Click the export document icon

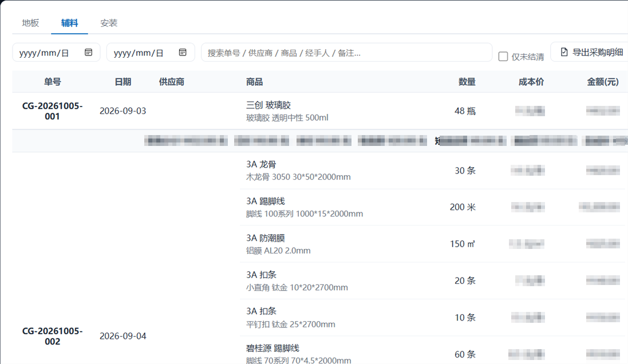(564, 52)
